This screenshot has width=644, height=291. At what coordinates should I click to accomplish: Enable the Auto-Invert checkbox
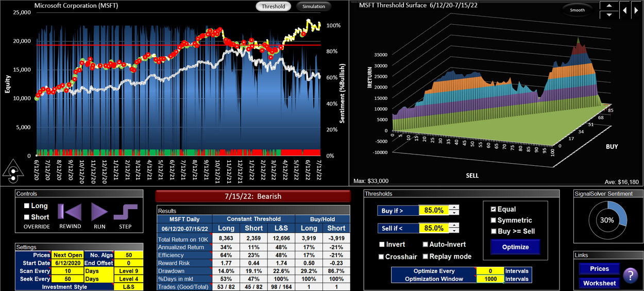(x=426, y=245)
